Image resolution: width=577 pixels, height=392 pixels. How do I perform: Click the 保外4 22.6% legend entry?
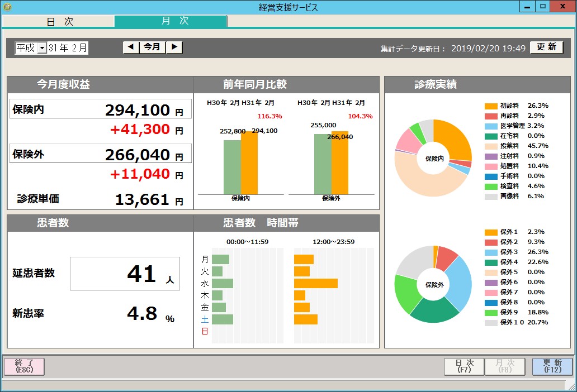[x=517, y=262]
